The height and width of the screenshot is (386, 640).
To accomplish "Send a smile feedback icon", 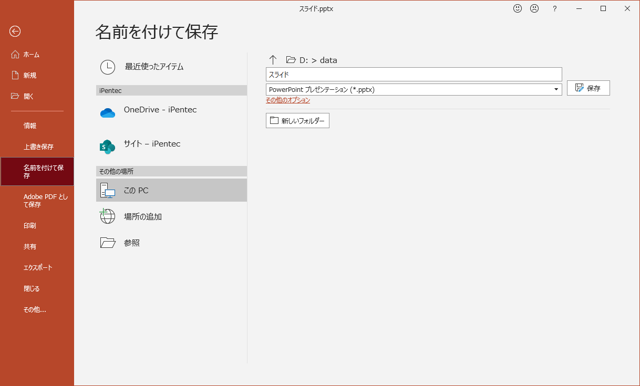I will coord(518,9).
